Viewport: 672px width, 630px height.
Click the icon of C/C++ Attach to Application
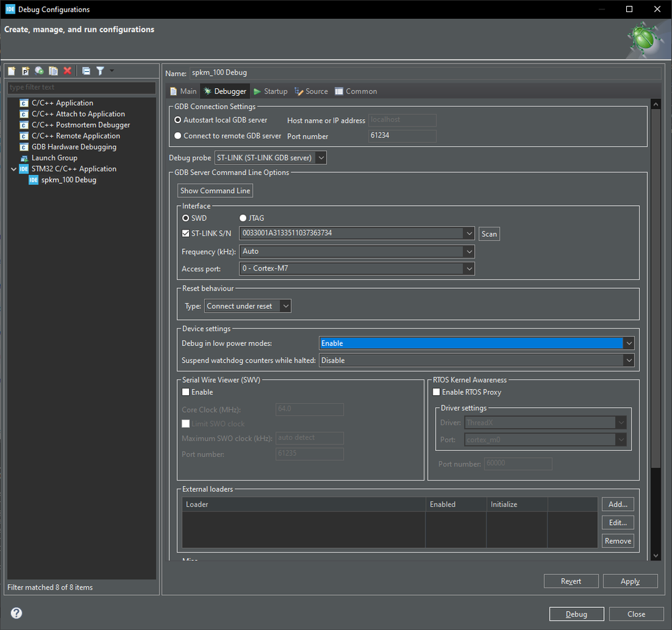pyautogui.click(x=24, y=114)
